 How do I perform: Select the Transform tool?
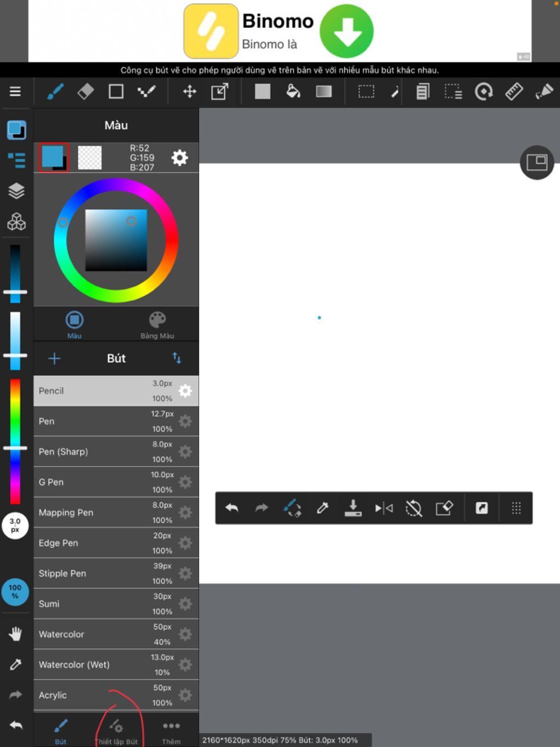coord(220,91)
